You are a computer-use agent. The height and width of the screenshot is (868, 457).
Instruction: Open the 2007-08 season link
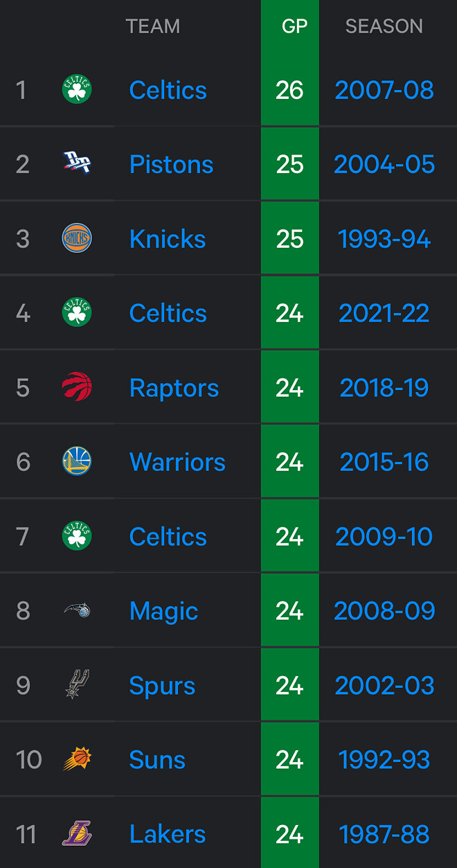point(384,90)
